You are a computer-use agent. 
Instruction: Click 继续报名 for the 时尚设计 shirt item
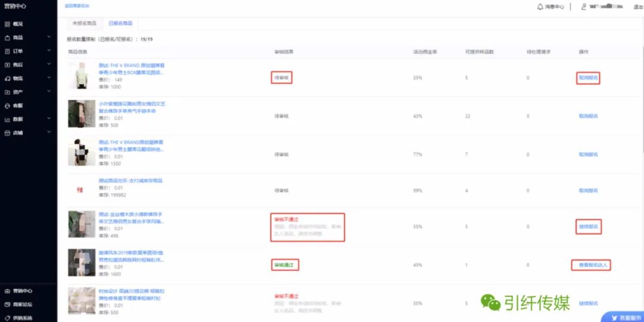pyautogui.click(x=588, y=304)
